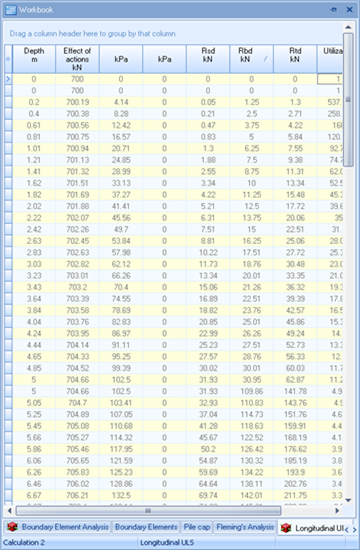Click the red cube icon on Longitudinal ULS tab

pos(286,528)
